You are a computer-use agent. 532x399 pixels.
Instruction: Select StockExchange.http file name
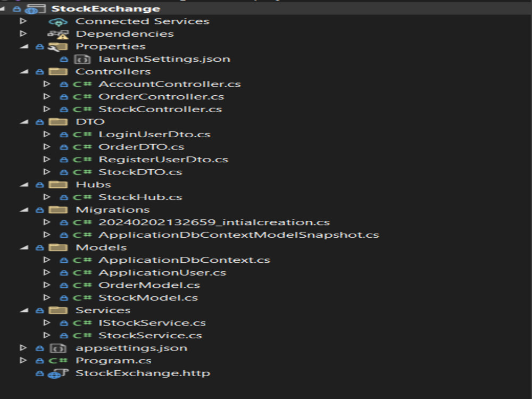[x=143, y=373]
